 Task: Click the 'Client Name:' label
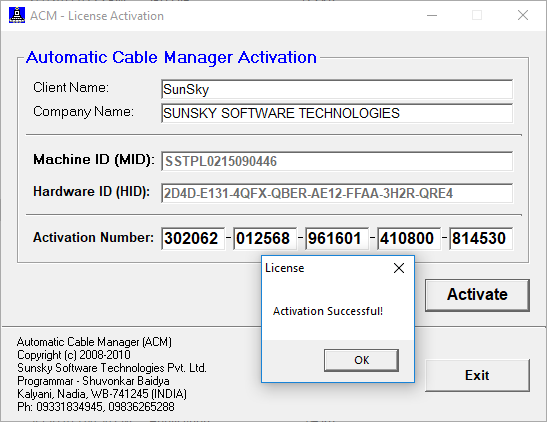(x=71, y=87)
